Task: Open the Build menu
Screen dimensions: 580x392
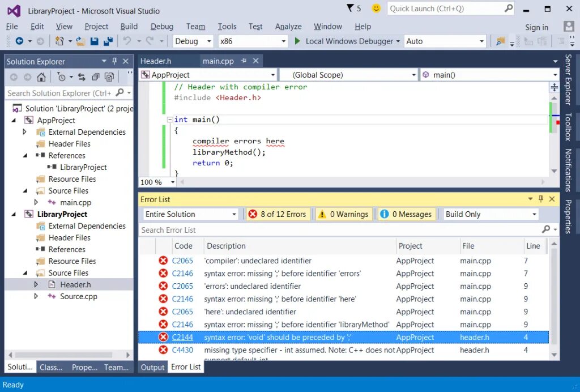Action: 129,26
